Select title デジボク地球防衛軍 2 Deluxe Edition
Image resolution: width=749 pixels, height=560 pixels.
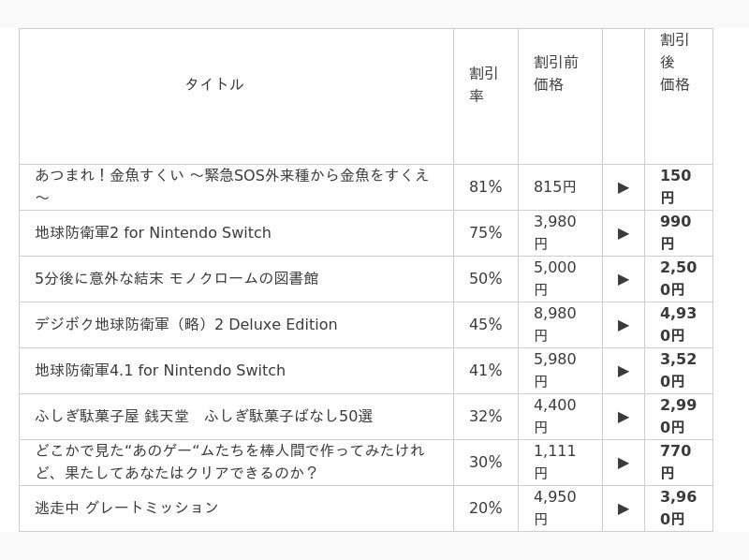click(186, 325)
